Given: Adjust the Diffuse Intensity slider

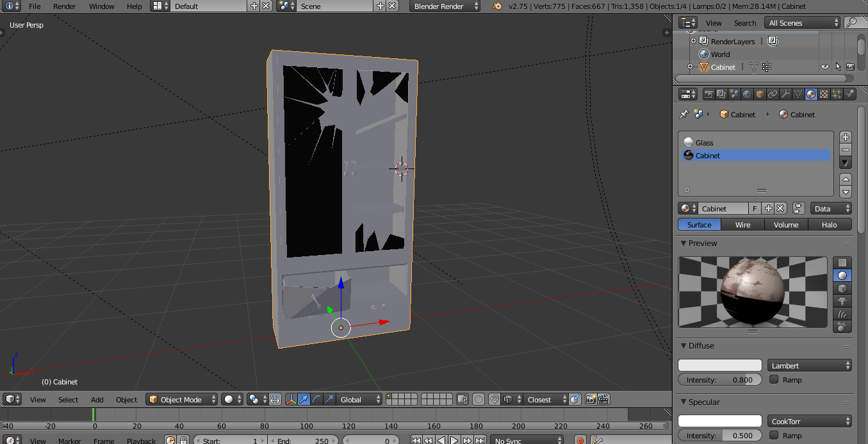Looking at the screenshot, I should [x=720, y=379].
